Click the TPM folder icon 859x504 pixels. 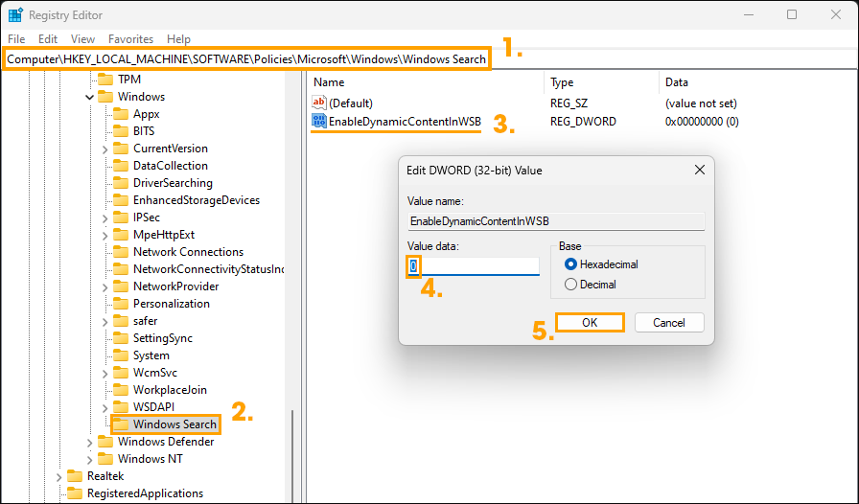[105, 80]
